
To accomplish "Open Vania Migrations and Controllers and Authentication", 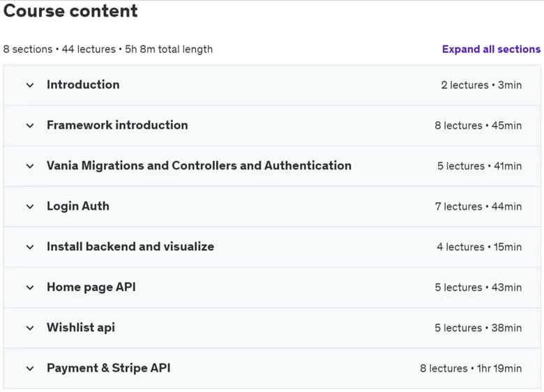I will [199, 166].
